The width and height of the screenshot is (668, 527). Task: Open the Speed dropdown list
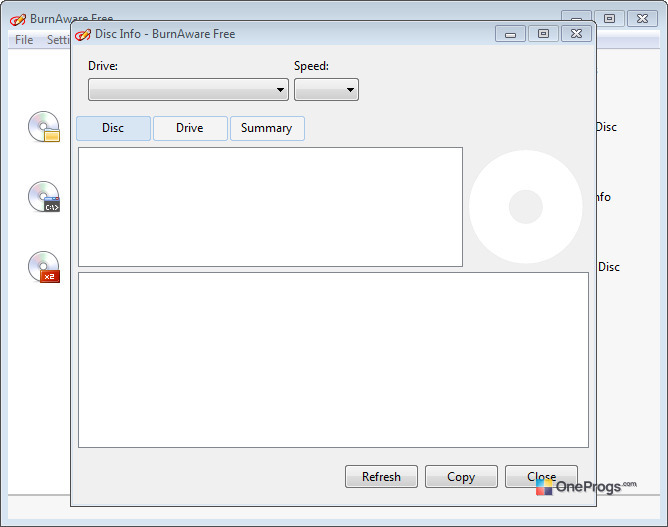click(326, 89)
